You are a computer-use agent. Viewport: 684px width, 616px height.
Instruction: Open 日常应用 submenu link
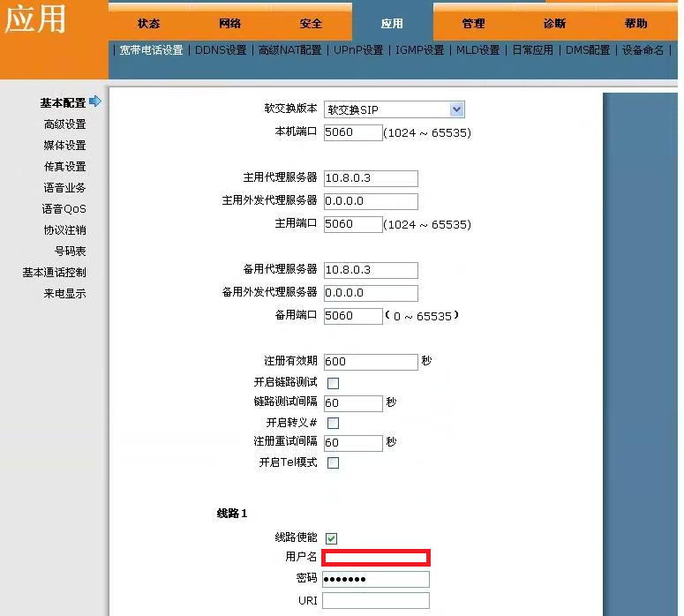[532, 50]
